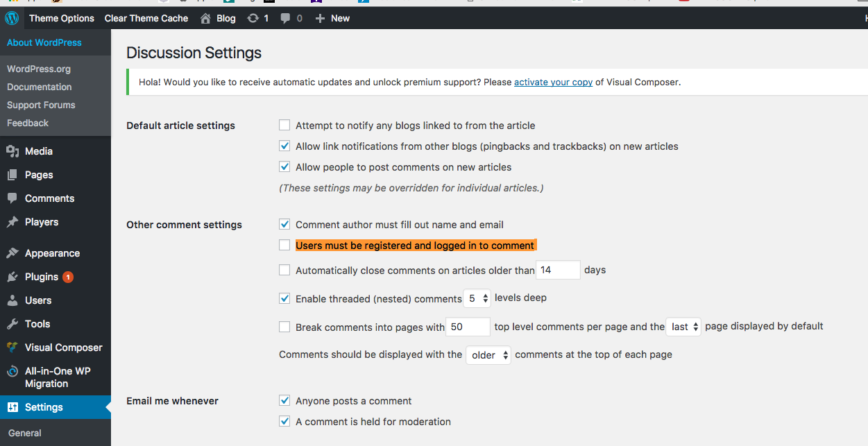Open the Tools menu item
The height and width of the screenshot is (446, 868).
(37, 324)
